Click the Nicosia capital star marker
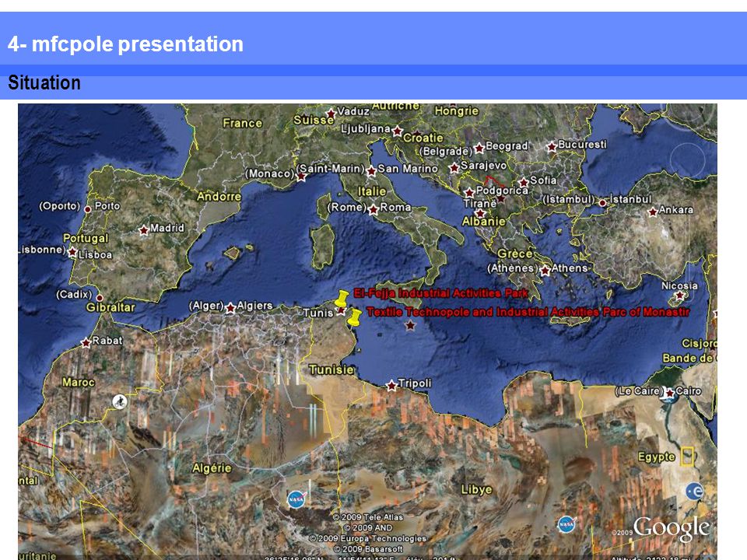The width and height of the screenshot is (747, 560). [680, 296]
